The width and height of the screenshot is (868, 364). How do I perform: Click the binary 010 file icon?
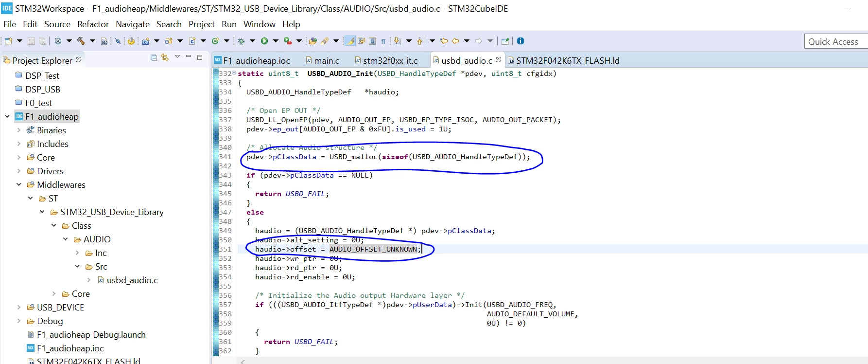coord(104,41)
